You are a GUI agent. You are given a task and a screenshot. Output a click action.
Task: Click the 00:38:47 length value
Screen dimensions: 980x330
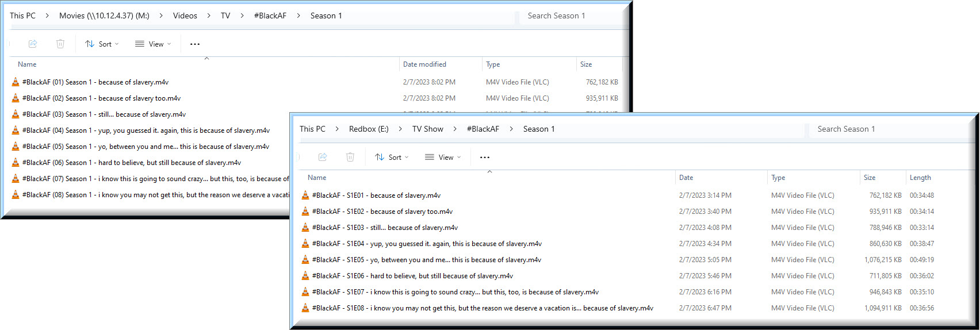click(x=922, y=244)
